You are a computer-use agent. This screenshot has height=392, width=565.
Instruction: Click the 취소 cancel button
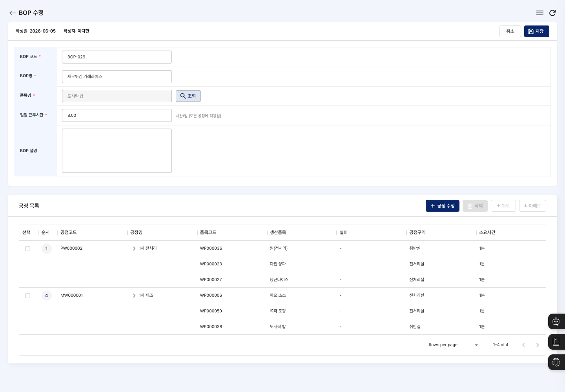510,31
